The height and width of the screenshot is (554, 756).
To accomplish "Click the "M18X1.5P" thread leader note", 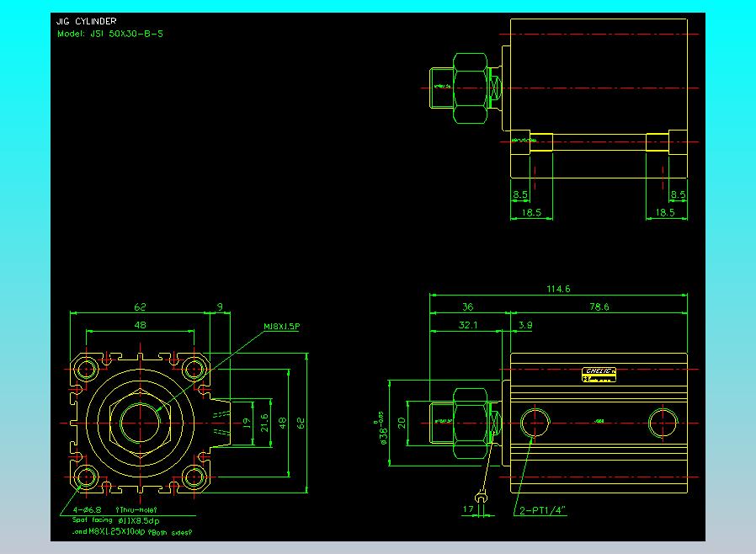I will 281,327.
